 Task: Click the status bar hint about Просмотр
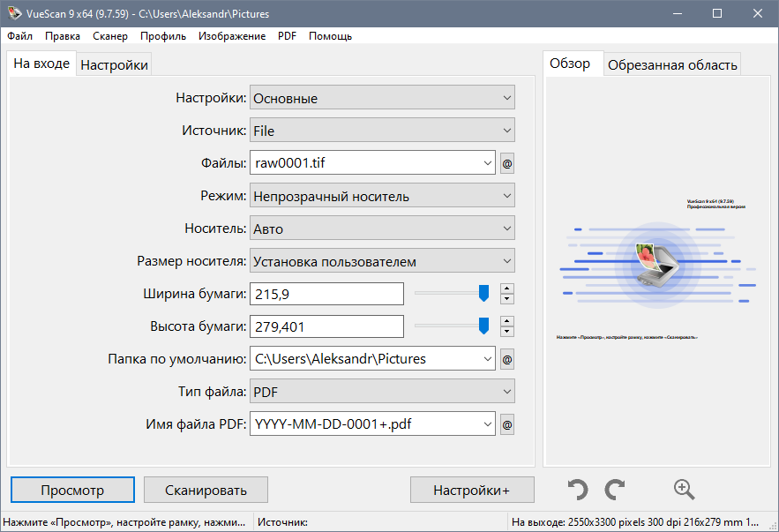(x=124, y=522)
